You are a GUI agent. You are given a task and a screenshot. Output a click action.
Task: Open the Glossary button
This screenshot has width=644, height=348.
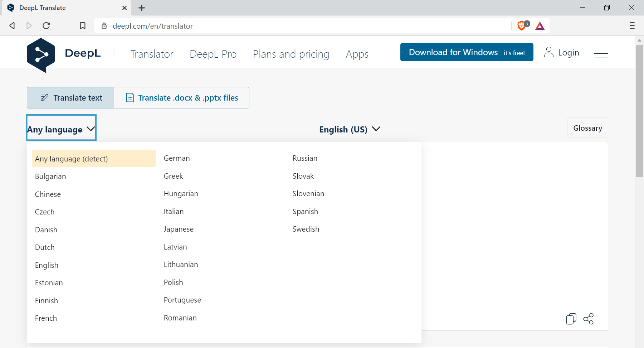coord(587,128)
